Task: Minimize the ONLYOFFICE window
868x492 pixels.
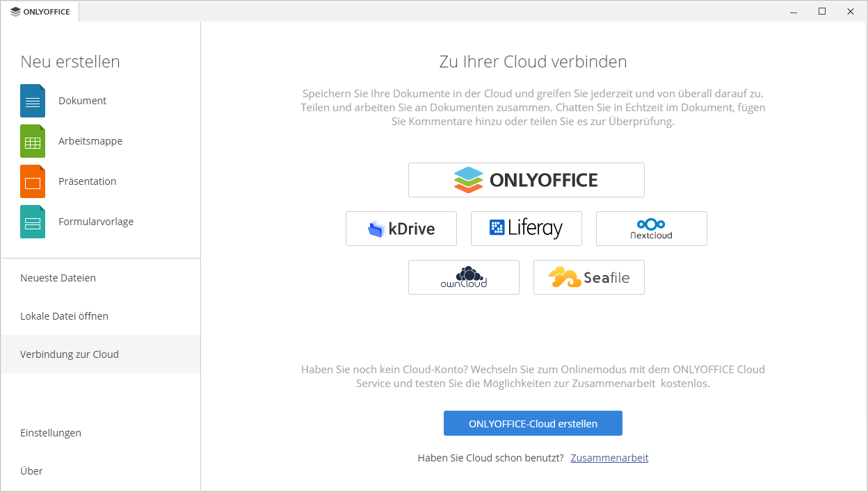Action: 794,11
